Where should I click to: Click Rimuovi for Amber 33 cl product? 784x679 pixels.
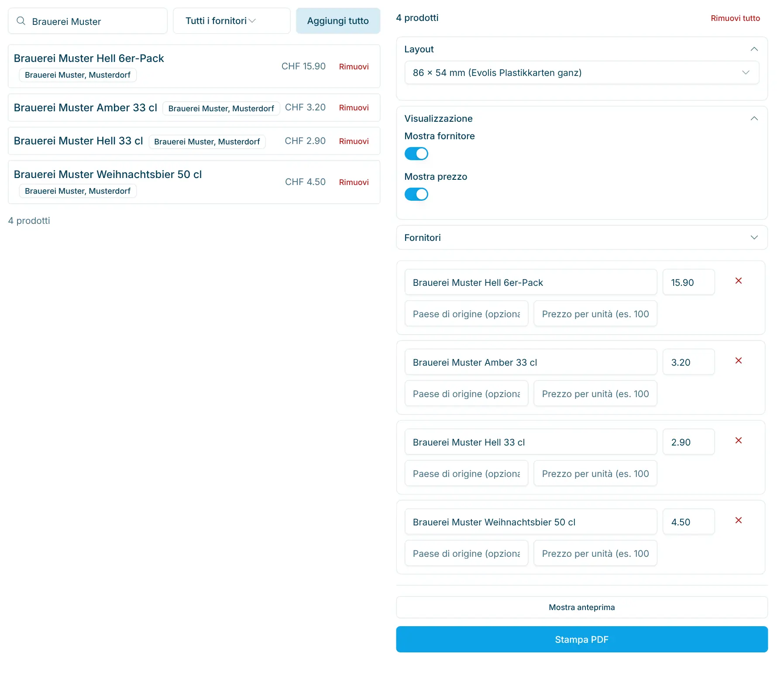point(354,108)
